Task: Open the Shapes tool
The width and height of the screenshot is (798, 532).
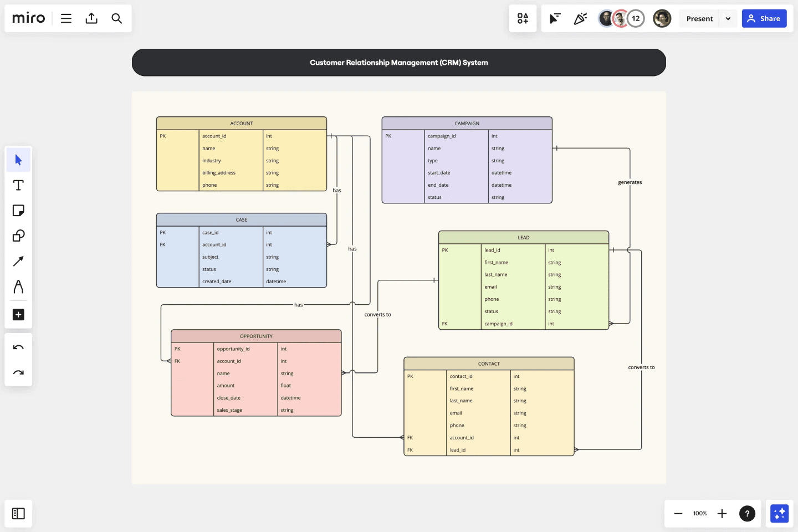Action: (18, 236)
